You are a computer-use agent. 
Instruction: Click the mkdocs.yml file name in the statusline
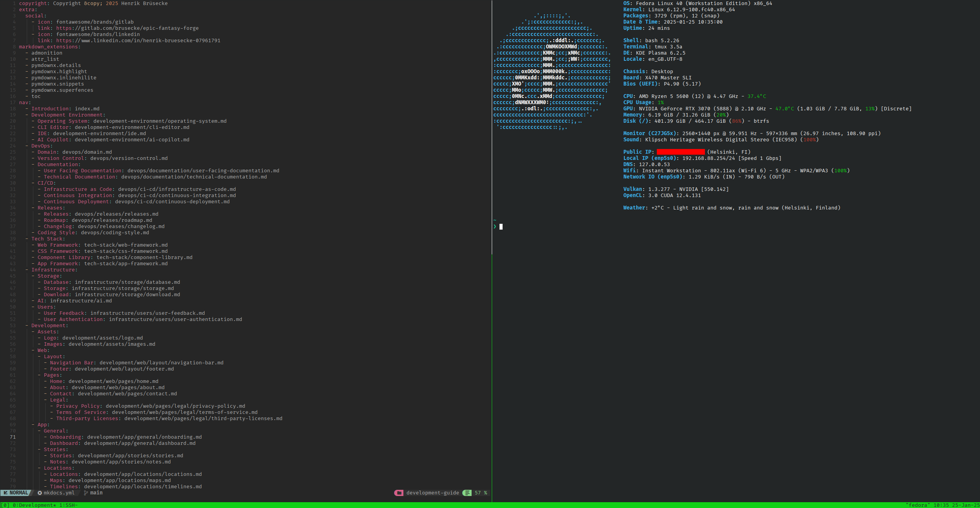(59, 493)
